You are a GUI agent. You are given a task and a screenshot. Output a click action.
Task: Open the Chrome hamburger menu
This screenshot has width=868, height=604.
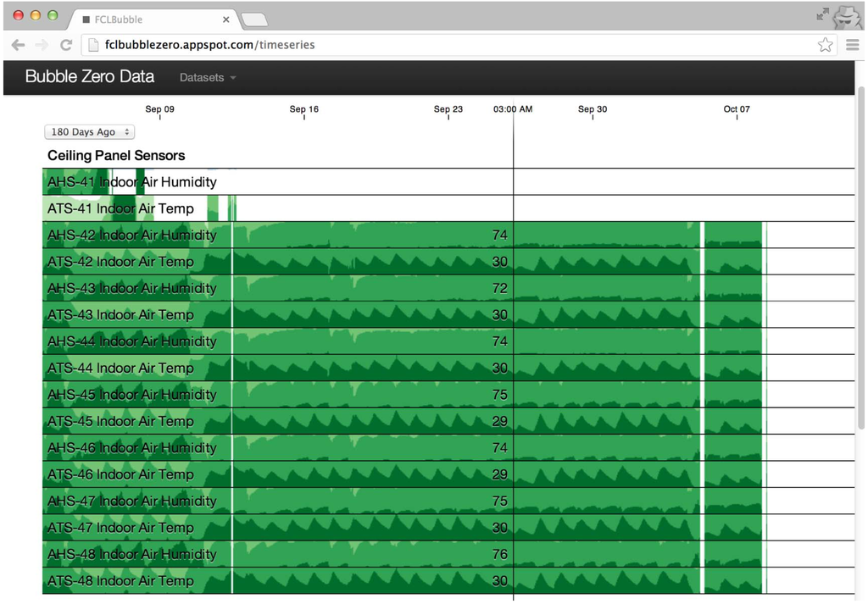[x=852, y=45]
